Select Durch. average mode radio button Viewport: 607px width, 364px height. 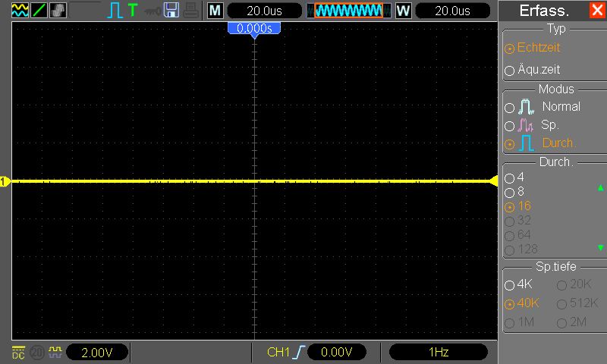(x=509, y=144)
